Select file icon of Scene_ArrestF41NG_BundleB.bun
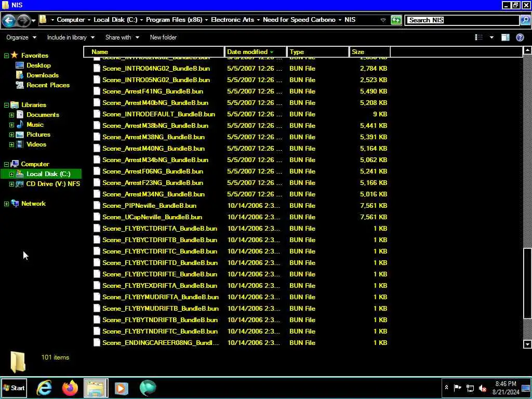Viewport: 532px width, 399px height. pos(97,91)
